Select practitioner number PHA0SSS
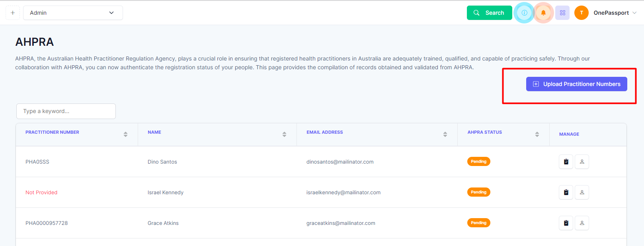The height and width of the screenshot is (246, 644). 37,162
